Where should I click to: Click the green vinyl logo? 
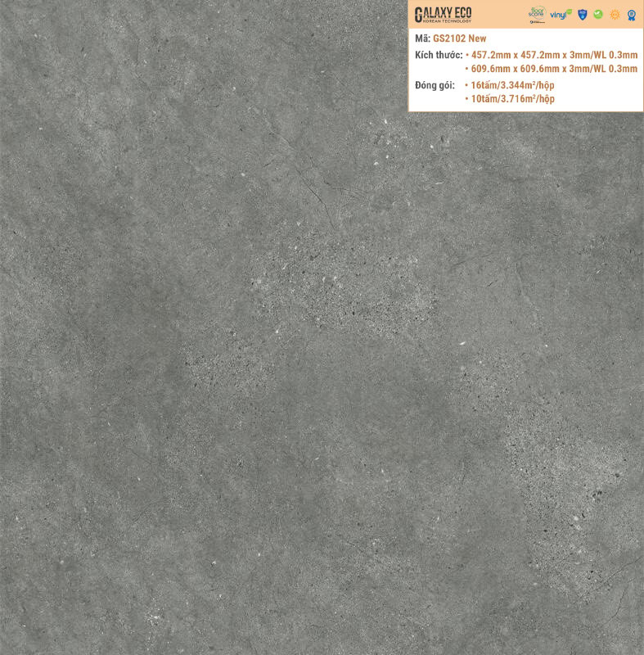coord(561,14)
